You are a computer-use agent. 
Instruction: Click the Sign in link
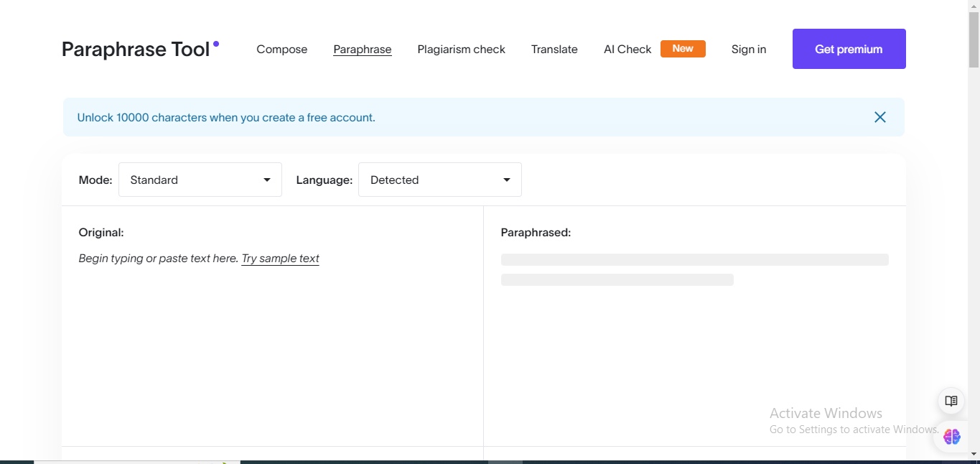[748, 49]
